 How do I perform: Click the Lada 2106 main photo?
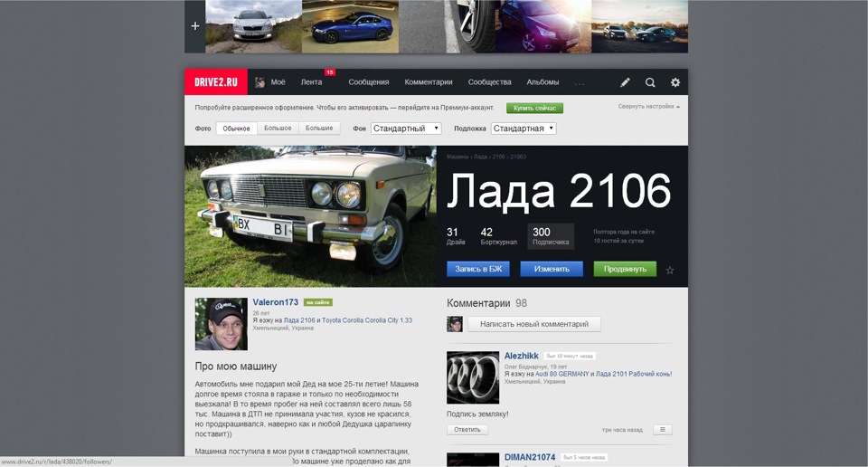click(x=310, y=216)
